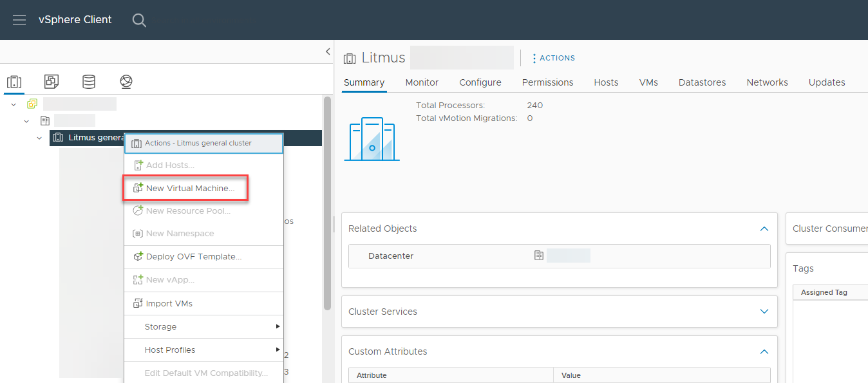Open the hamburger navigation menu

(x=19, y=19)
